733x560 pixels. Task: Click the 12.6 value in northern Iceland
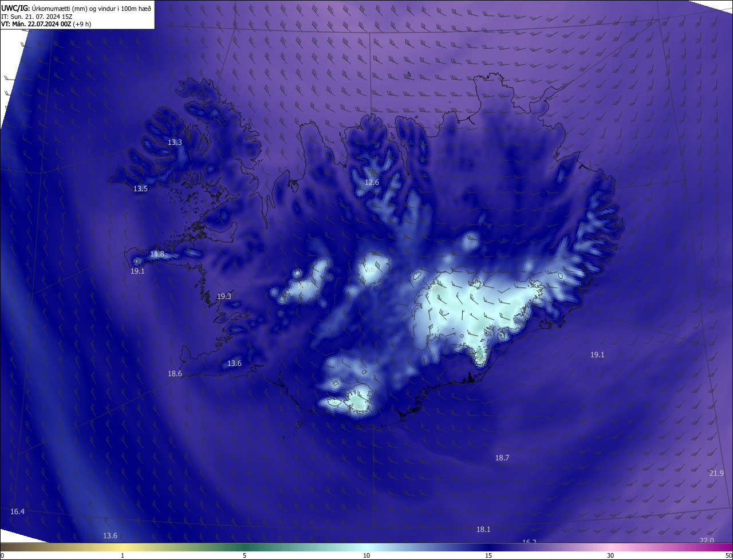point(372,182)
